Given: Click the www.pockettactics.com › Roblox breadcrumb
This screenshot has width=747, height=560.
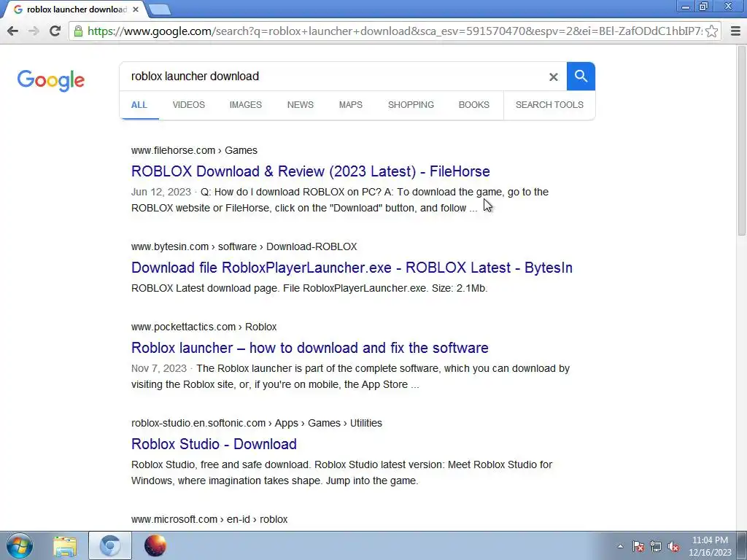Looking at the screenshot, I should [x=204, y=327].
